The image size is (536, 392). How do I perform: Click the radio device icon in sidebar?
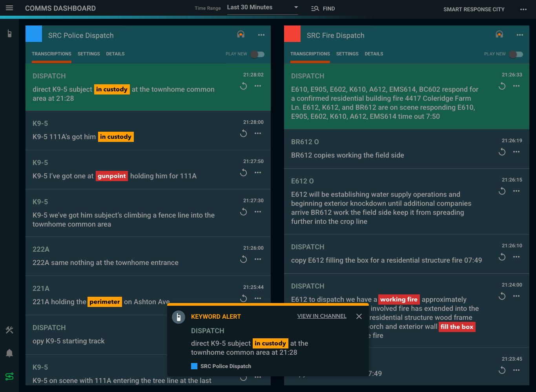pos(9,34)
